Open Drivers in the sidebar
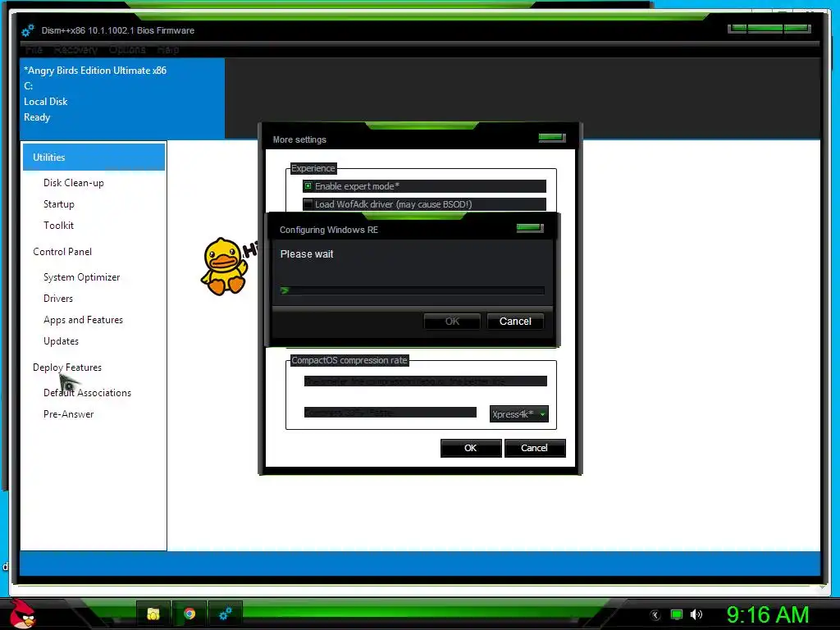This screenshot has height=630, width=840. pos(58,299)
